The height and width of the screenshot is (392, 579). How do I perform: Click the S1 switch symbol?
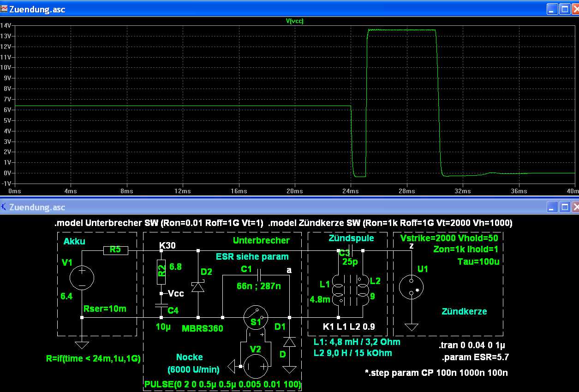point(255,318)
